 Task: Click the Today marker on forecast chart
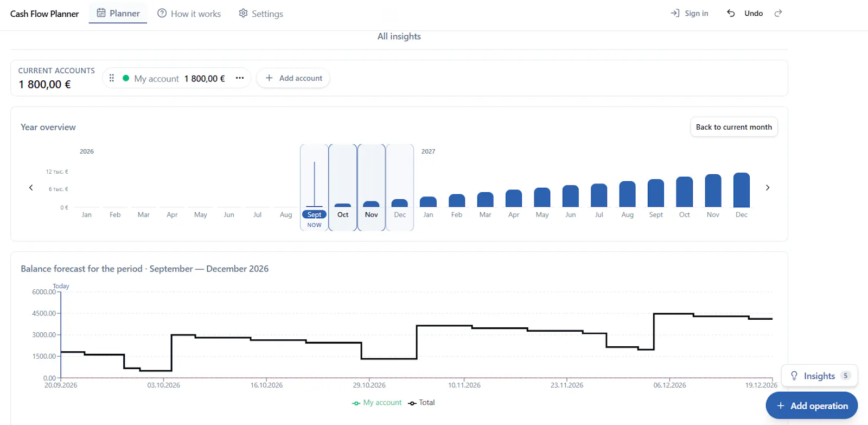(x=61, y=286)
